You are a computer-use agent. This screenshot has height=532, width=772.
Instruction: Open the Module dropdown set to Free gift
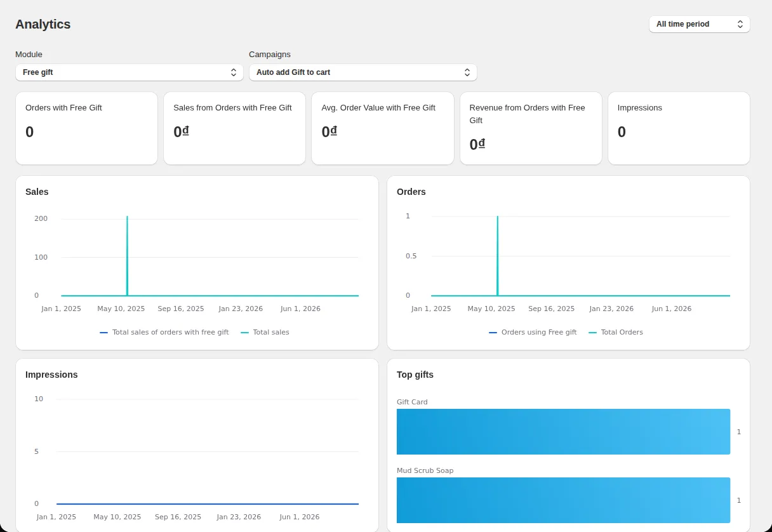click(x=130, y=72)
